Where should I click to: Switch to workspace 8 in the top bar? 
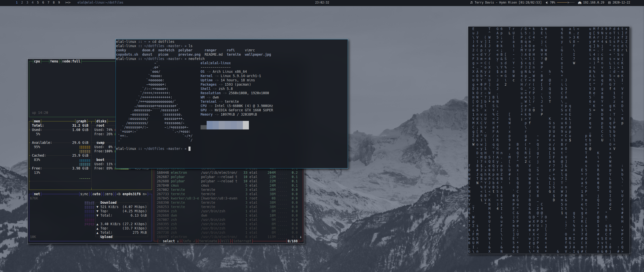pos(54,3)
